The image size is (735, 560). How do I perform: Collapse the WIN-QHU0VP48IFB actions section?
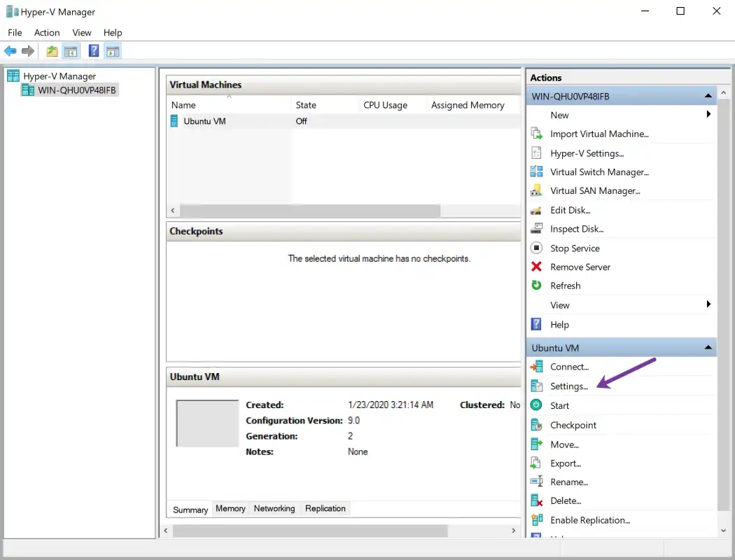[x=708, y=96]
